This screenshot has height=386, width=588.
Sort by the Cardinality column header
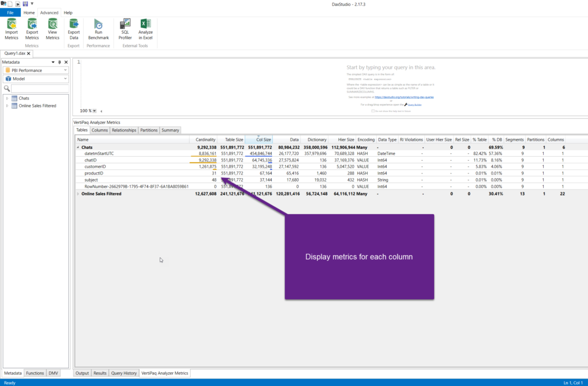tap(204, 140)
